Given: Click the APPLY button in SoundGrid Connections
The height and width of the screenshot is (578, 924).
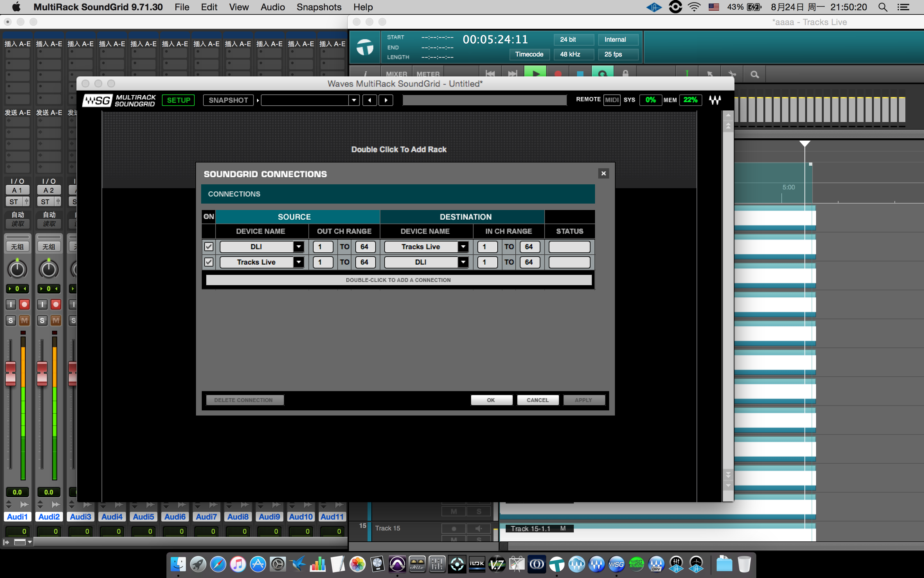Looking at the screenshot, I should [583, 399].
